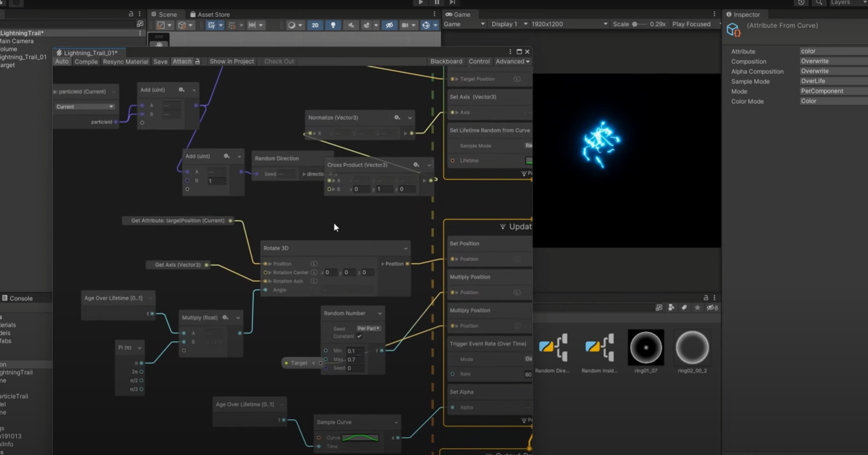Image resolution: width=868 pixels, height=455 pixels.
Task: Hide gizmos using the crossed-eye icon
Action: [x=389, y=25]
